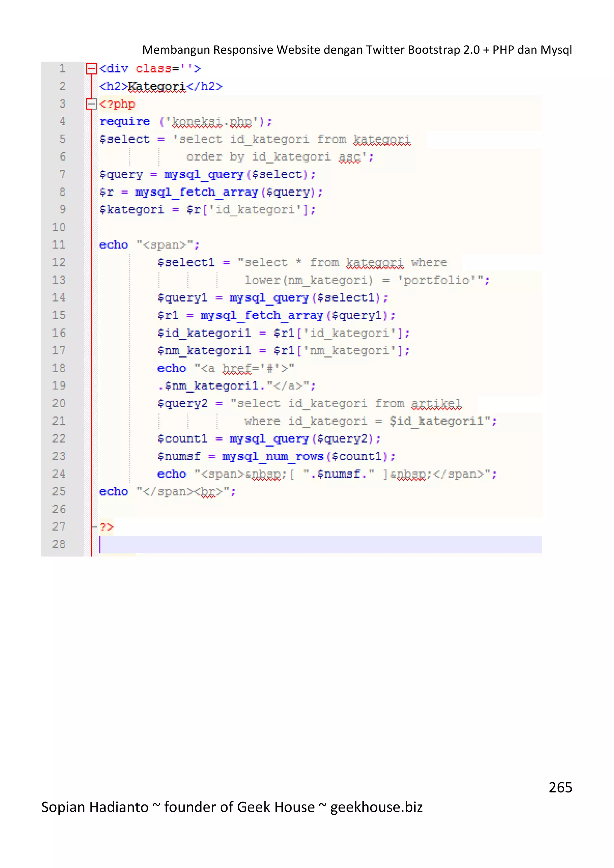Image resolution: width=614 pixels, height=868 pixels.
Task: Click the 'koneksi.php' string in require line
Action: tap(212, 122)
